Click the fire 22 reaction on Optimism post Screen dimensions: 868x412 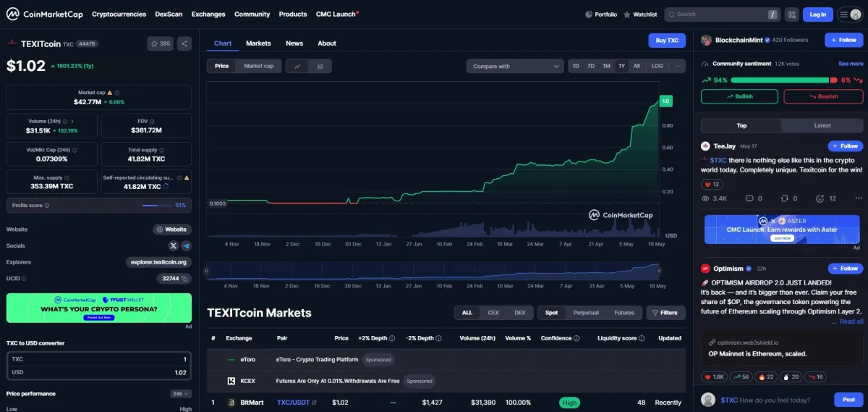(x=765, y=377)
